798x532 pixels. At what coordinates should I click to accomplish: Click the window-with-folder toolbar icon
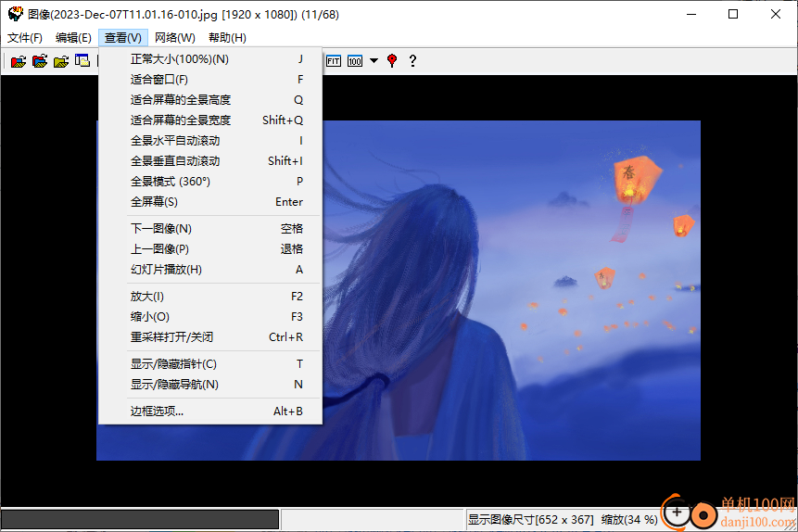(x=82, y=61)
